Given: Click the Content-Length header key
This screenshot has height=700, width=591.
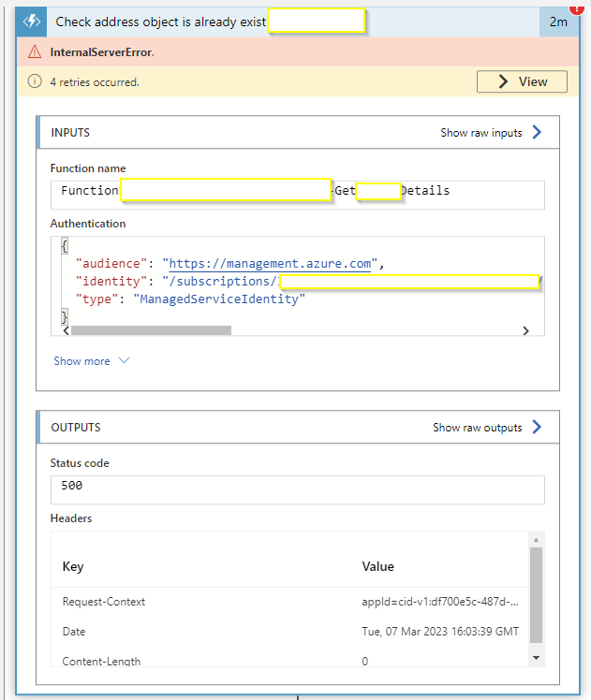Looking at the screenshot, I should coord(101,661).
